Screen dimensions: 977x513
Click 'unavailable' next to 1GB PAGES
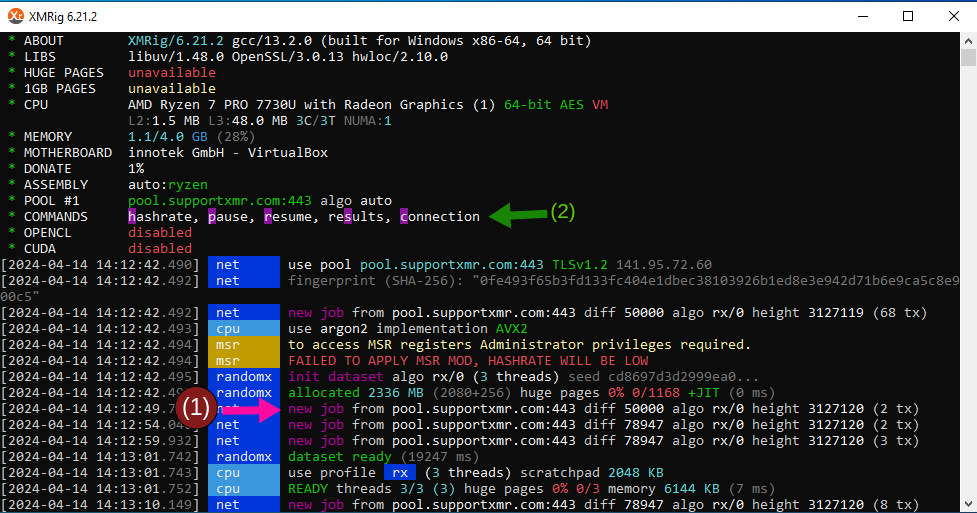click(172, 89)
